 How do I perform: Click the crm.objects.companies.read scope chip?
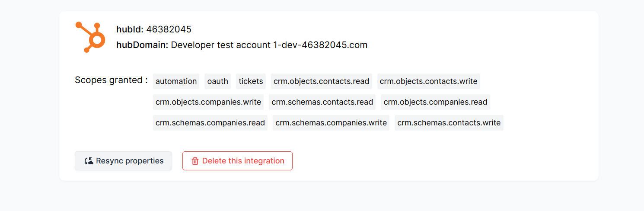435,102
